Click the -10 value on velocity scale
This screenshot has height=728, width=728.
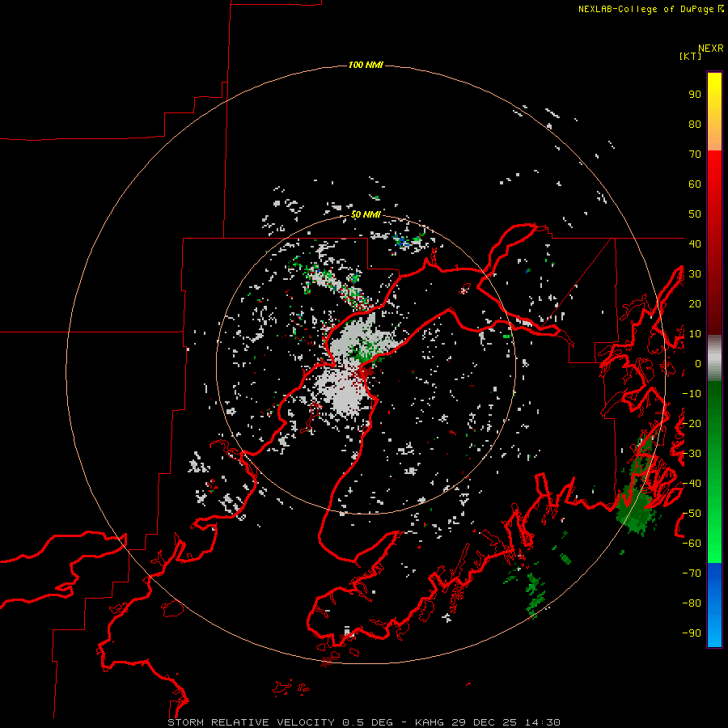(692, 394)
